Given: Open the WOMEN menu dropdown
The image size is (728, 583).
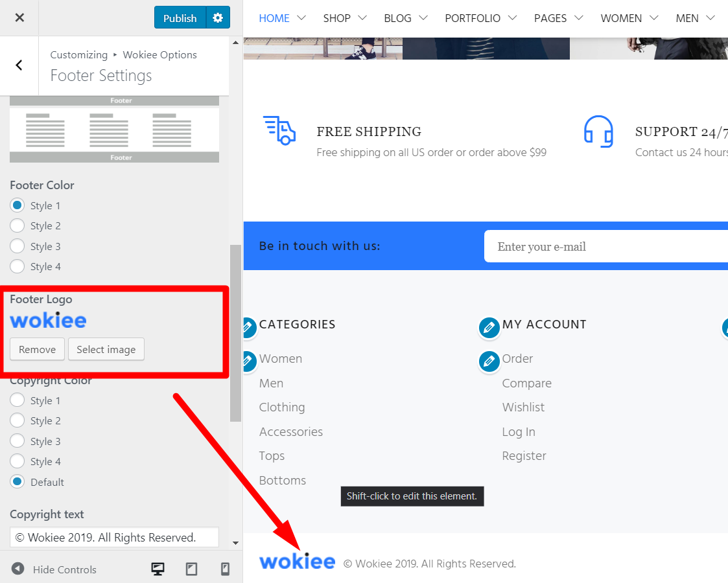Looking at the screenshot, I should pyautogui.click(x=629, y=18).
